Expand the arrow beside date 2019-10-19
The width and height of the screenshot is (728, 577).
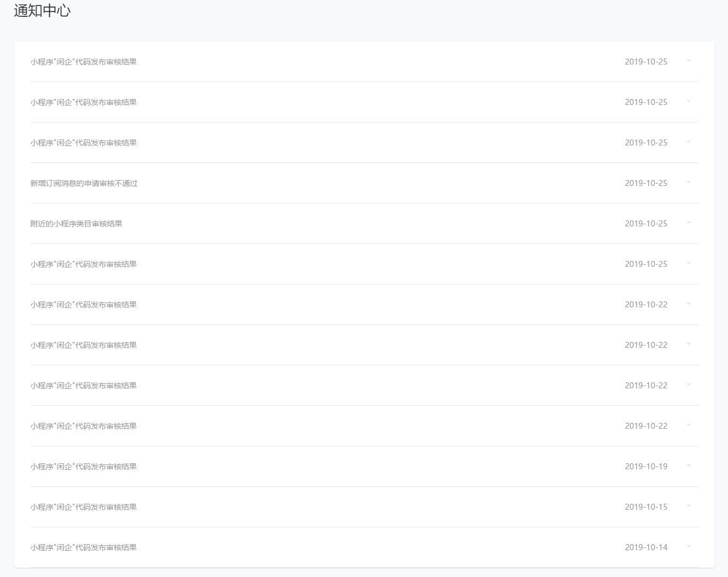[x=689, y=465]
